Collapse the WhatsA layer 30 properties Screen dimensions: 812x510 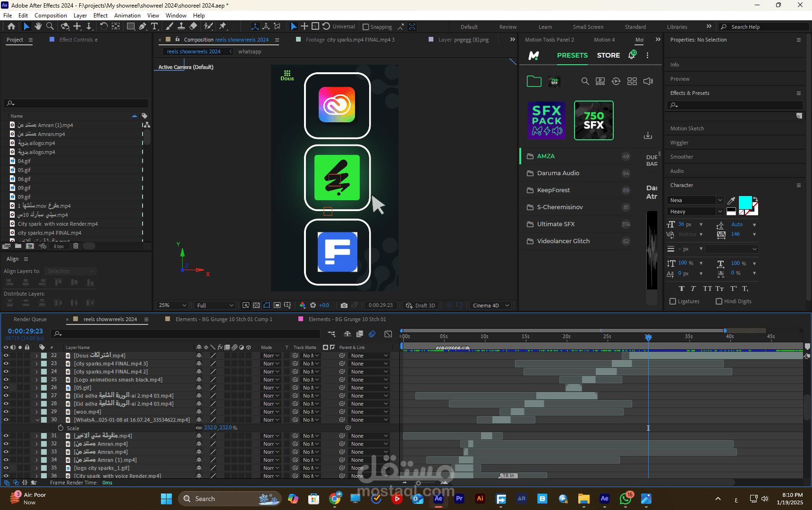pos(37,420)
